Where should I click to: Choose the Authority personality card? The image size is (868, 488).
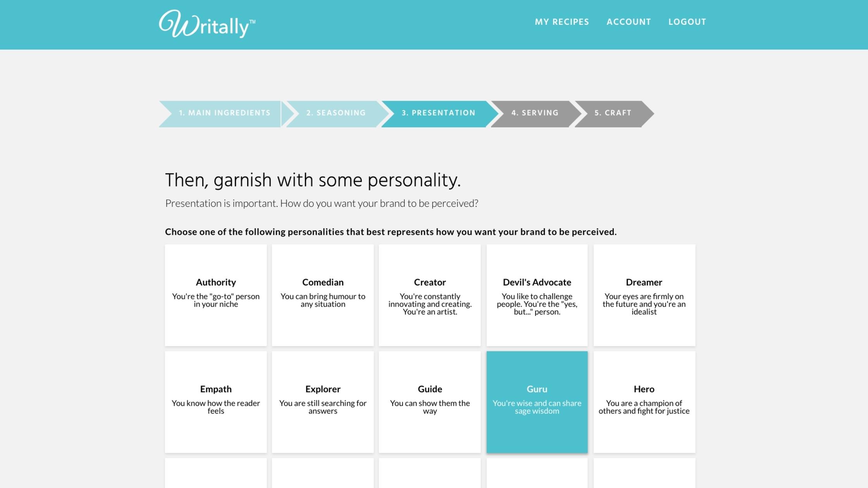click(216, 295)
